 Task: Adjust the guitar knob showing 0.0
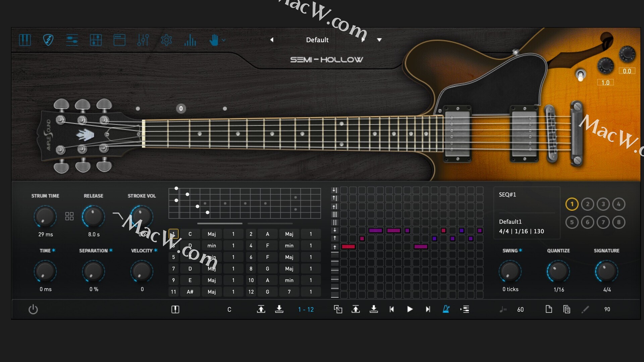pos(627,54)
